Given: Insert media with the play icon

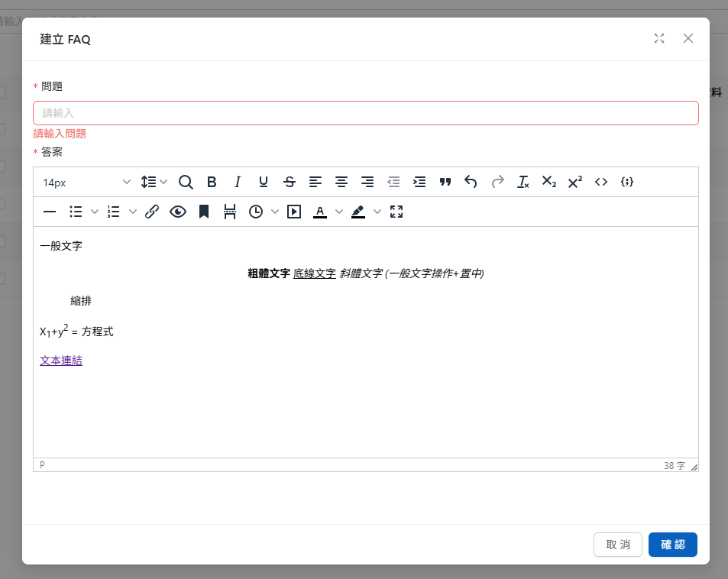Looking at the screenshot, I should (294, 212).
